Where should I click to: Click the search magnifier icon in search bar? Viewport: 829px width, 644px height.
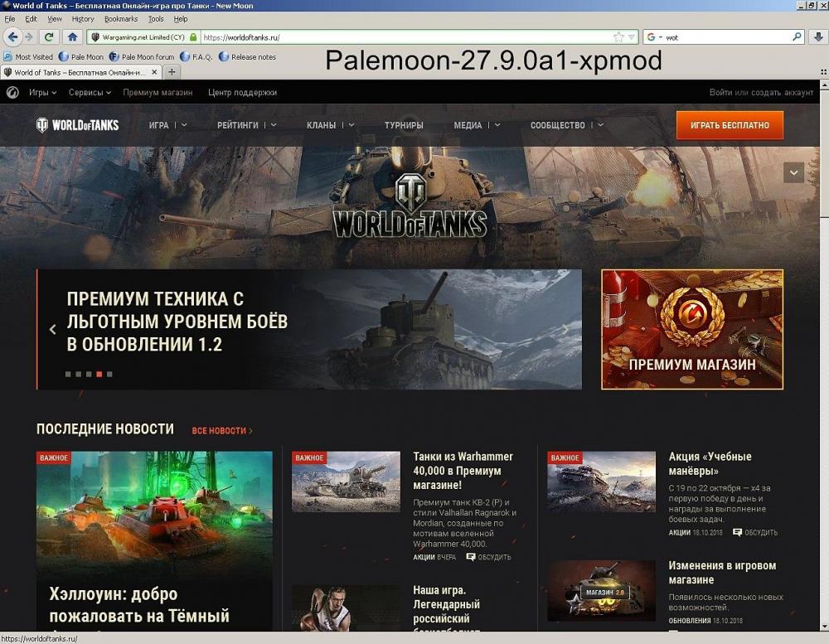797,37
